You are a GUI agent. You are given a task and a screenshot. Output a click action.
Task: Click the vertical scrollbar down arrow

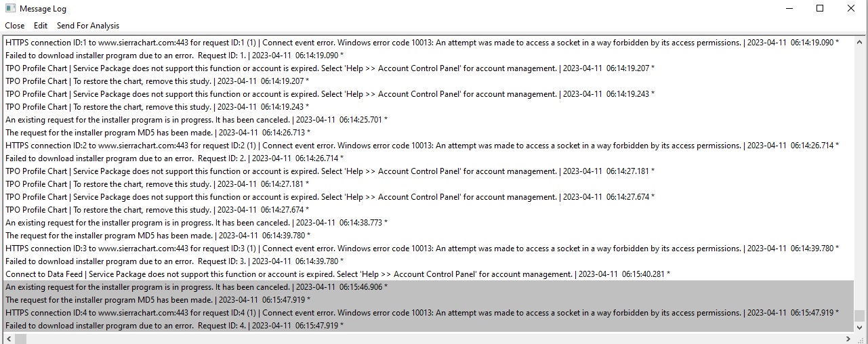click(x=860, y=328)
